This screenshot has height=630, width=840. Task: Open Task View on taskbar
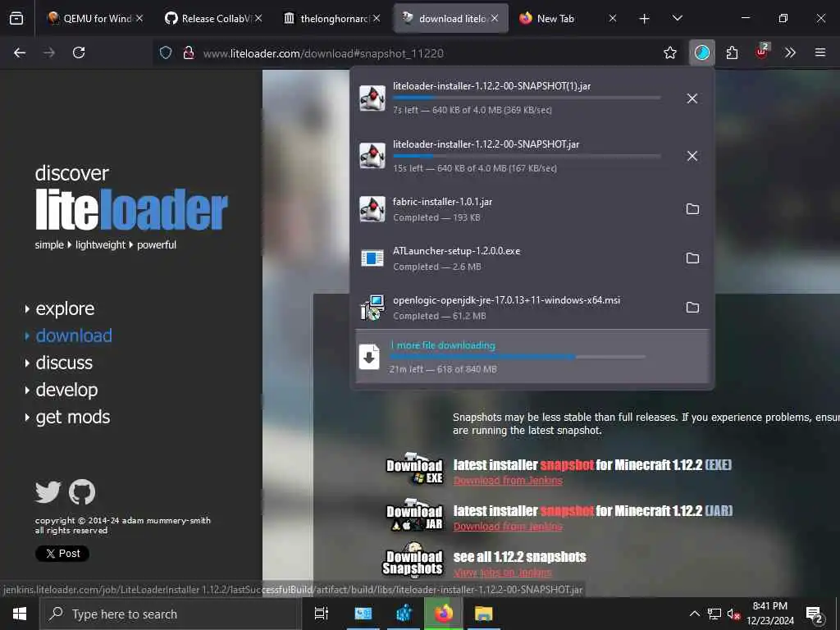322,614
